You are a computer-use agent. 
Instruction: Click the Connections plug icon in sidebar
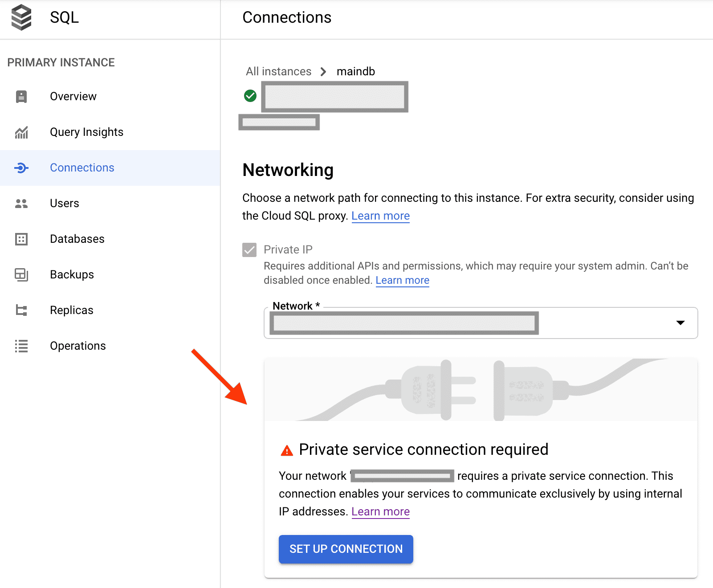click(x=21, y=168)
